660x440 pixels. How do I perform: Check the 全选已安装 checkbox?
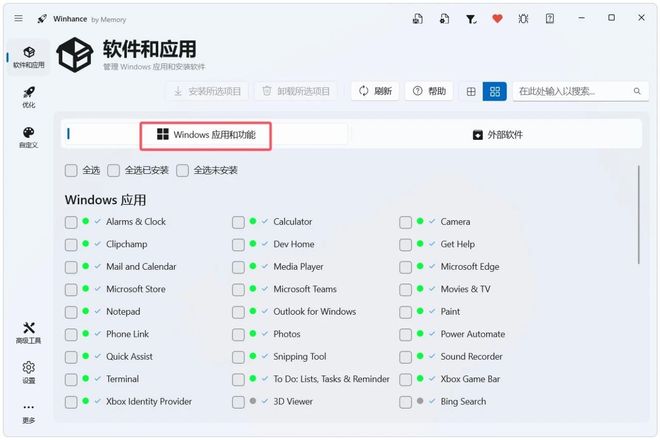(x=113, y=171)
